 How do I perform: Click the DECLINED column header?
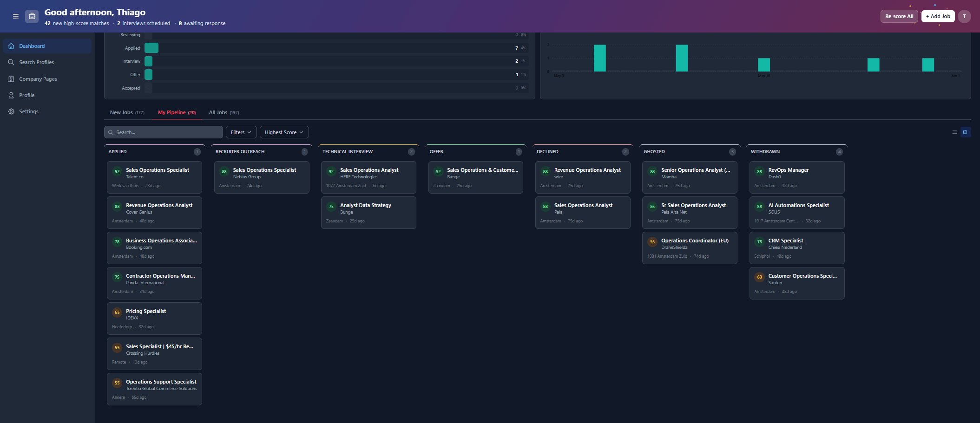click(x=547, y=152)
